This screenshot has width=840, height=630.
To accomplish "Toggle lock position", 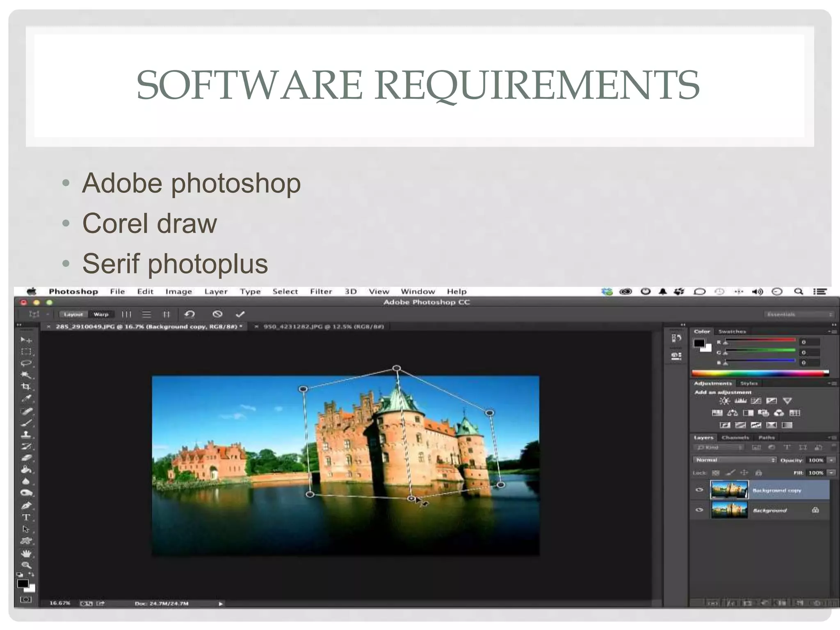I will pyautogui.click(x=744, y=473).
